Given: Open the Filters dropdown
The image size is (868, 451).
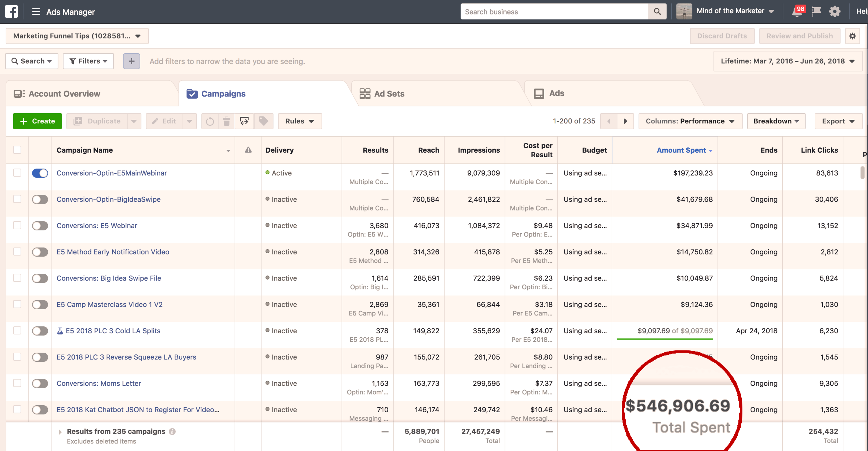Looking at the screenshot, I should (88, 61).
